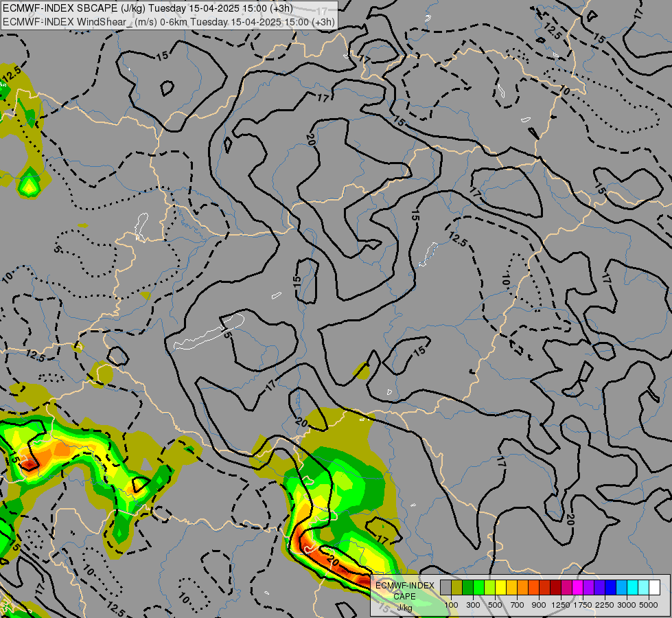Click the SBCAPE title line at top
Image resolution: width=672 pixels, height=618 pixels.
point(148,8)
